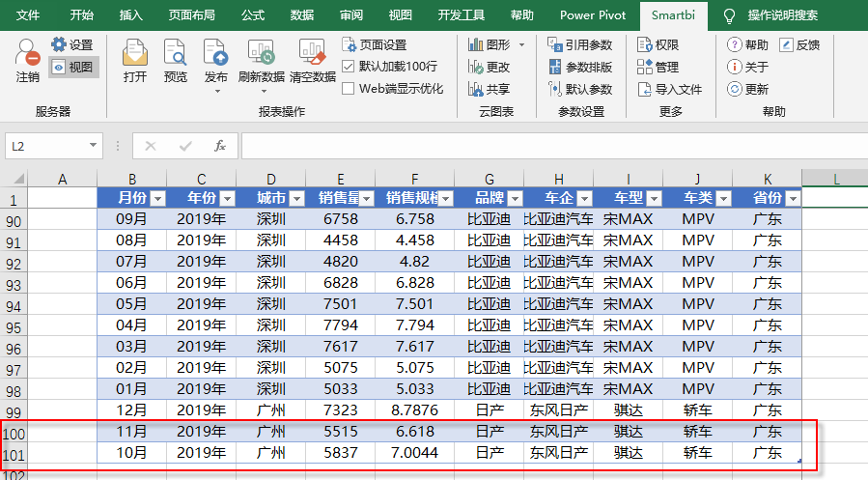868x480 pixels.
Task: Open Smartbi 帮助 help button in ribbon
Action: 747,44
